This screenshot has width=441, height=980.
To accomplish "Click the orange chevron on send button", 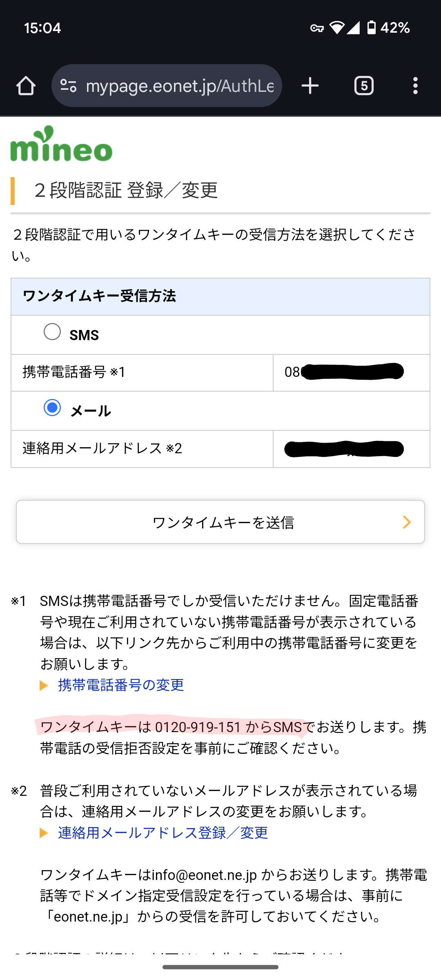I will (x=406, y=522).
